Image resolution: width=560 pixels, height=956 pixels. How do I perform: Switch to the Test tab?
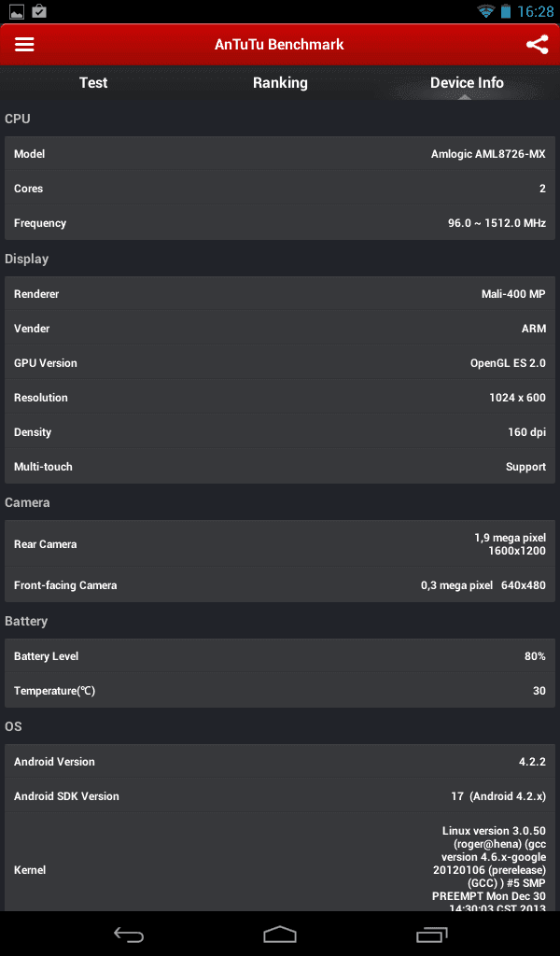(93, 83)
